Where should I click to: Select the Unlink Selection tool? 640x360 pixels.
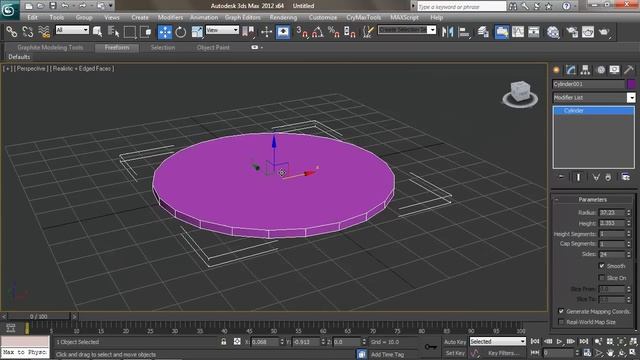[28, 31]
